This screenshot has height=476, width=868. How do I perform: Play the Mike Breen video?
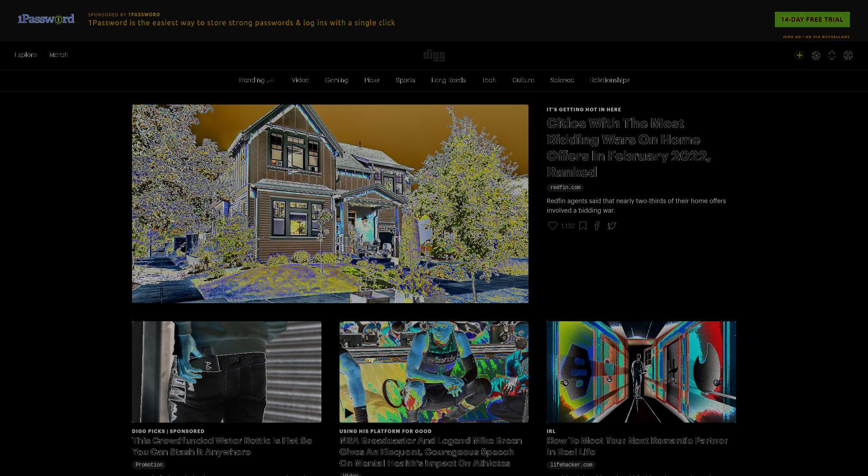click(349, 413)
